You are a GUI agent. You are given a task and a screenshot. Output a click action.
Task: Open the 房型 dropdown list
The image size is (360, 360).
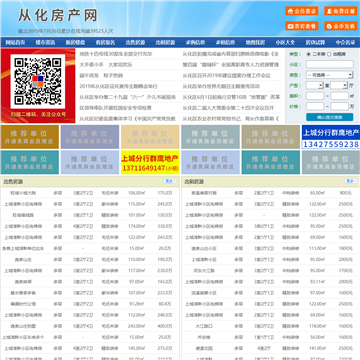(x=330, y=75)
